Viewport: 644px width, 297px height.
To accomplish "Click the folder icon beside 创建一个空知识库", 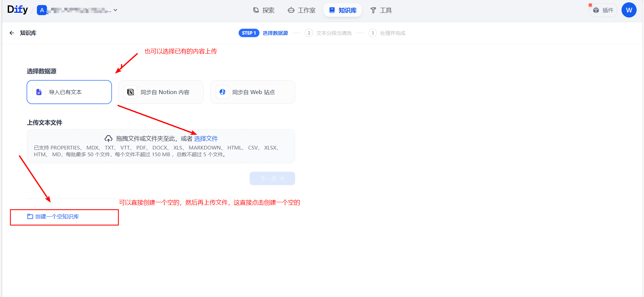I will pos(30,216).
